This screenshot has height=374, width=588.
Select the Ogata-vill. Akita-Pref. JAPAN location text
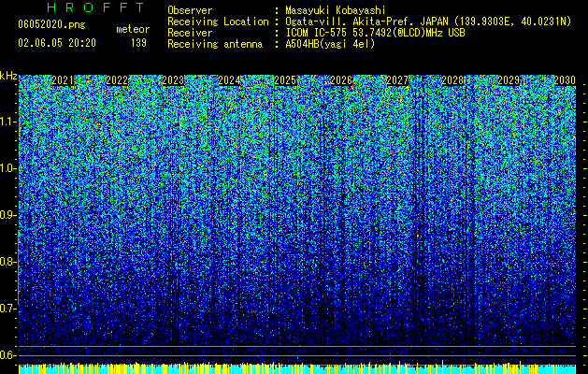click(428, 22)
